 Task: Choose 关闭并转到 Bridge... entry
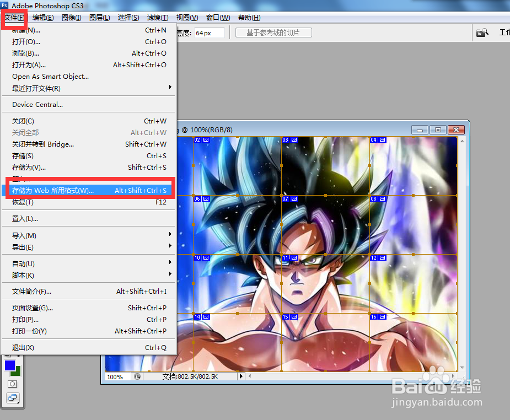point(89,144)
